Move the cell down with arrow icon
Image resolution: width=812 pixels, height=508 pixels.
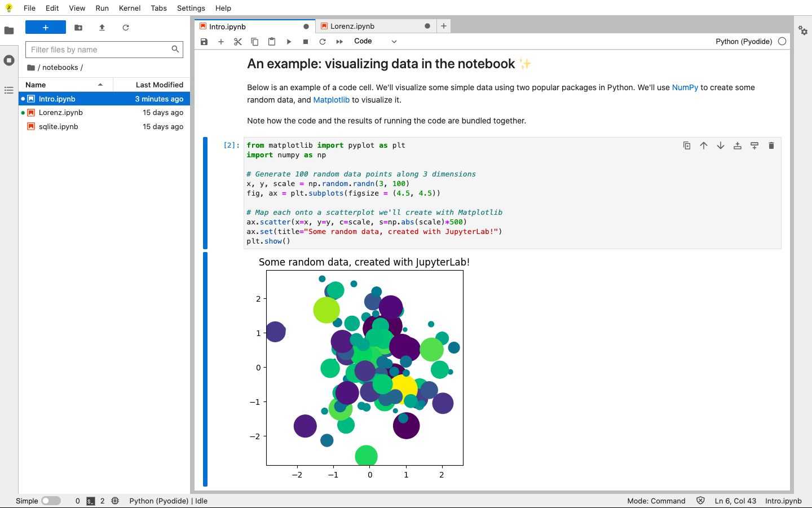pos(720,145)
